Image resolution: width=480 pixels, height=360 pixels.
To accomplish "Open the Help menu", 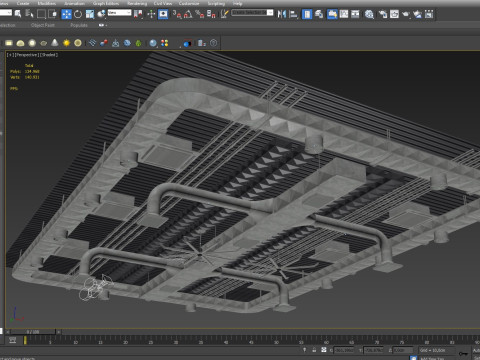I will pos(237,3).
